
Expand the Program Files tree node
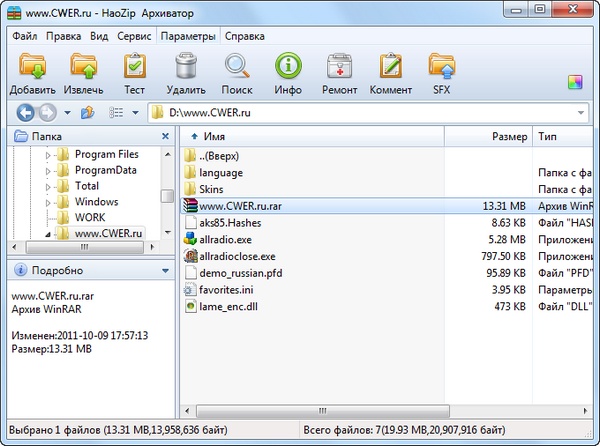click(x=48, y=155)
